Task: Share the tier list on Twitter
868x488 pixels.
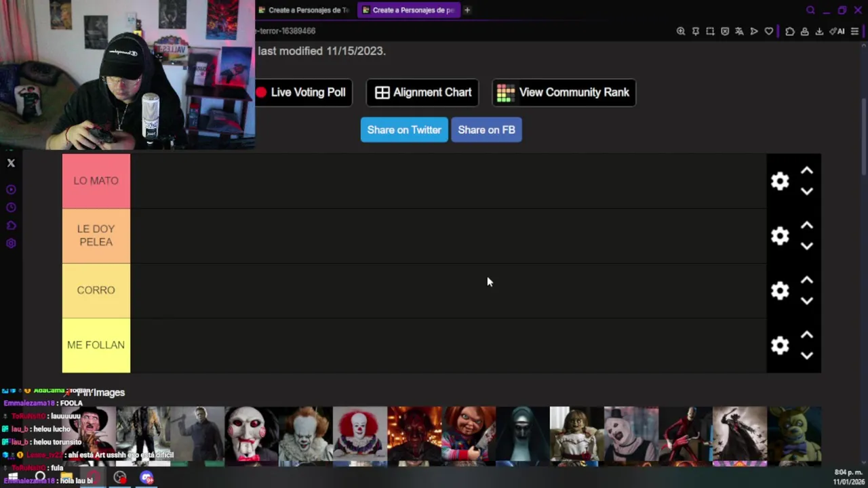Action: [x=404, y=129]
